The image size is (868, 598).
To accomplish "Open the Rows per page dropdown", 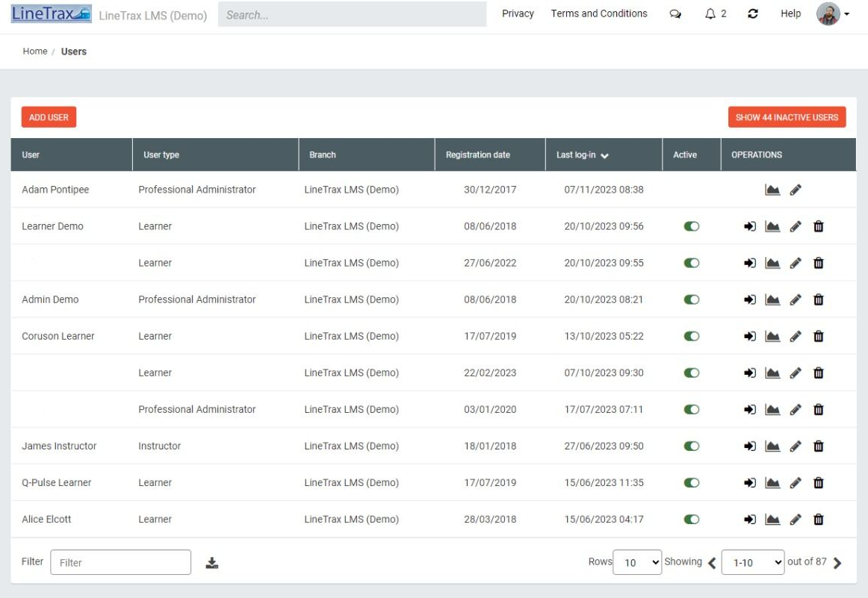I will (637, 562).
